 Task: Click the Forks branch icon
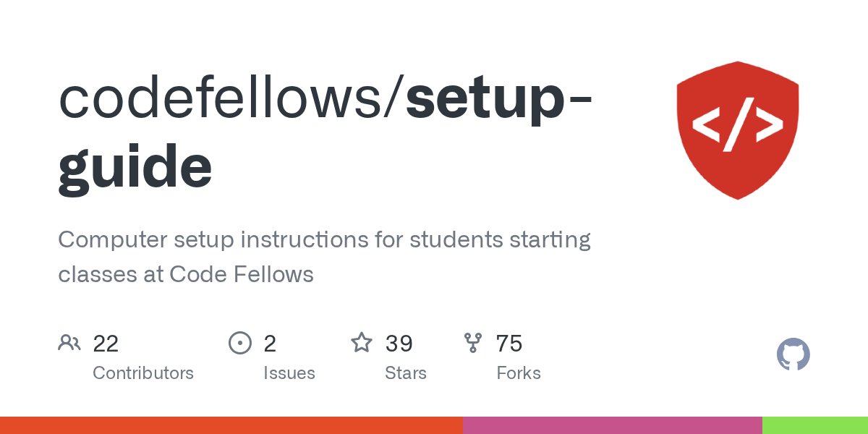point(473,343)
